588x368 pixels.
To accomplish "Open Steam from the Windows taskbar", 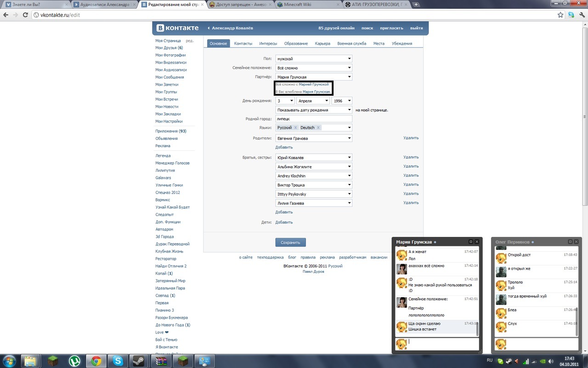I will pyautogui.click(x=138, y=361).
